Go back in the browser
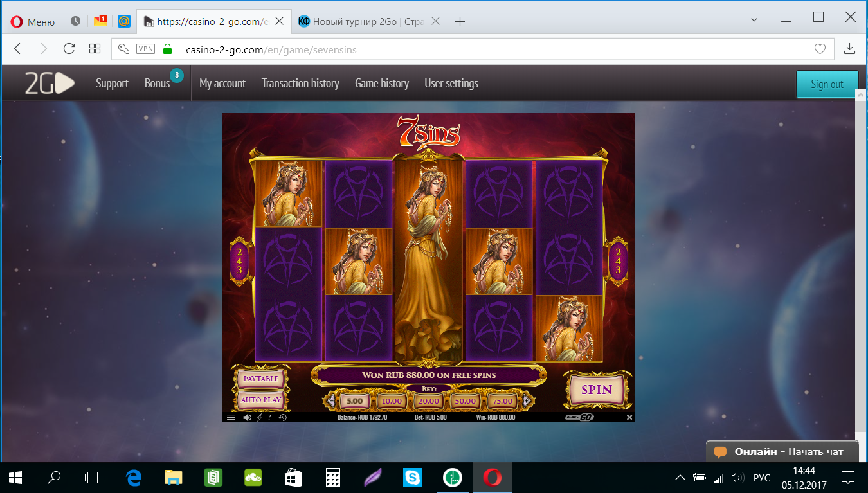This screenshot has height=493, width=868. pyautogui.click(x=17, y=49)
